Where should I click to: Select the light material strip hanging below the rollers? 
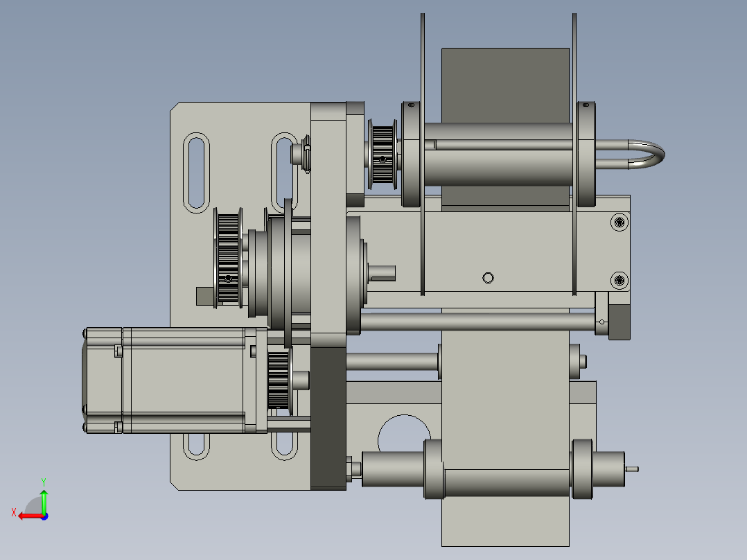click(505, 521)
